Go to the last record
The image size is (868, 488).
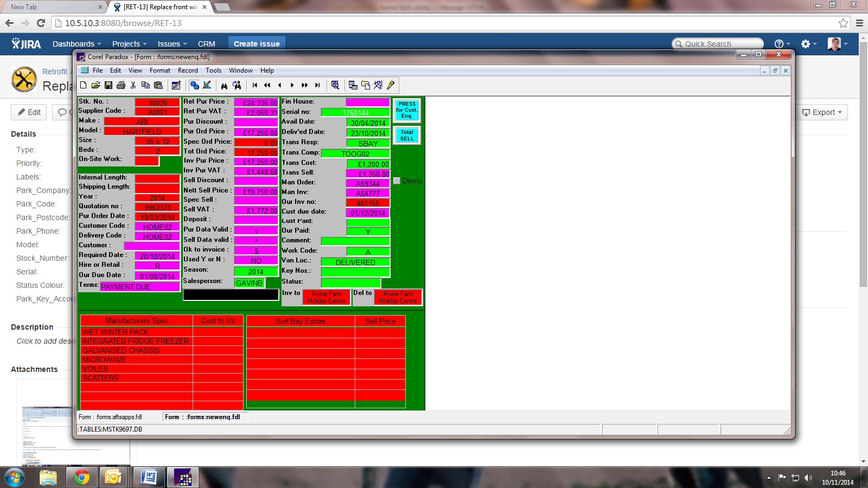click(317, 85)
